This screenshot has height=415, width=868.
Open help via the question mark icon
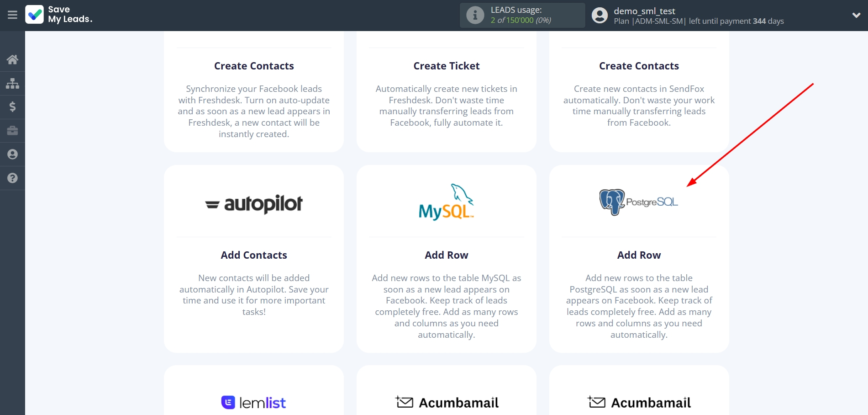coord(12,178)
